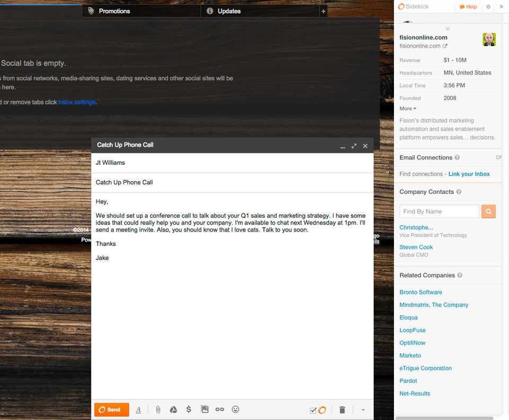The height and width of the screenshot is (420, 509).
Task: Show help for Company Contacts
Action: [459, 192]
